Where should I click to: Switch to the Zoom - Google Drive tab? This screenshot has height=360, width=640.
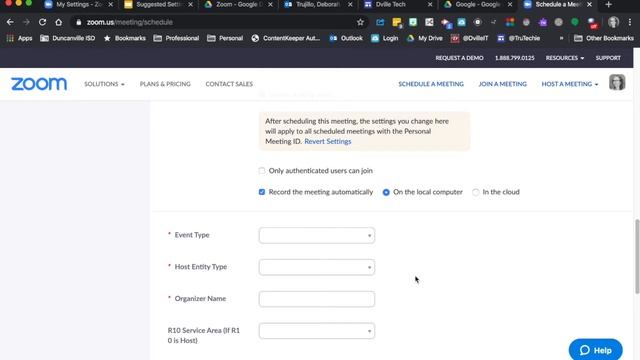(238, 4)
